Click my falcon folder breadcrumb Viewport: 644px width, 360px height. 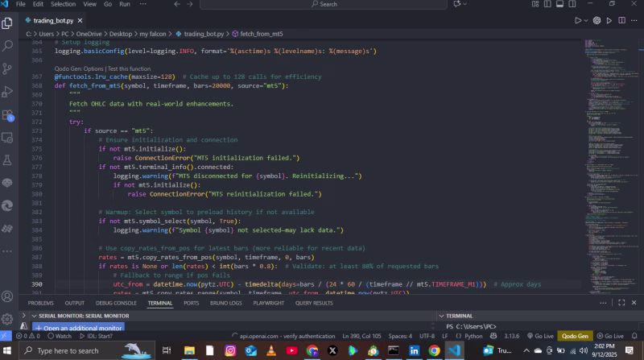tap(153, 34)
